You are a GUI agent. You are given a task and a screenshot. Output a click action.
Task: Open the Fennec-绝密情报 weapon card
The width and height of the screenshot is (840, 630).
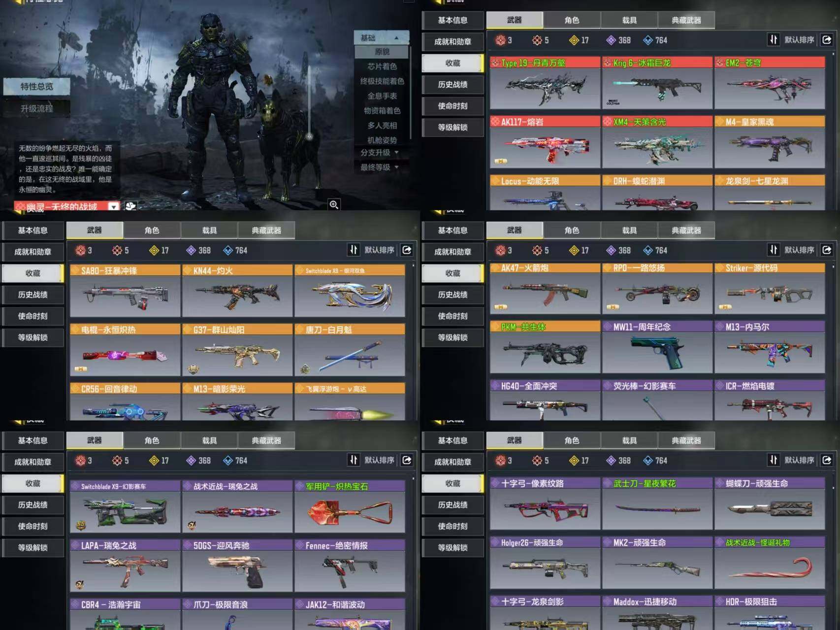click(350, 565)
